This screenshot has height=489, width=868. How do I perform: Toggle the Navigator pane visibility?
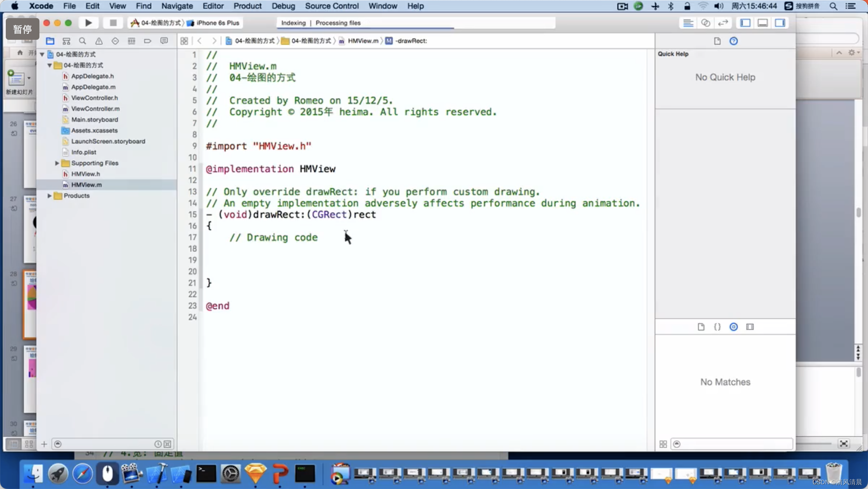click(745, 23)
